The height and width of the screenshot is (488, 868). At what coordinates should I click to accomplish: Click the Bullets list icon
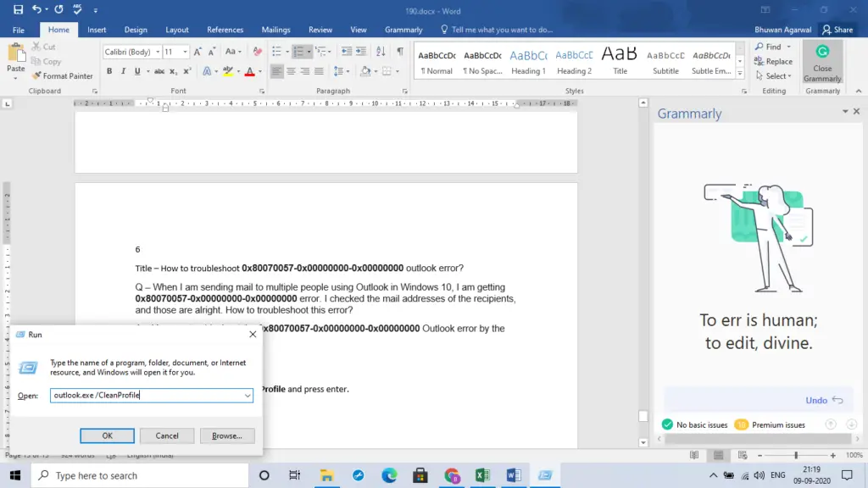tap(277, 52)
